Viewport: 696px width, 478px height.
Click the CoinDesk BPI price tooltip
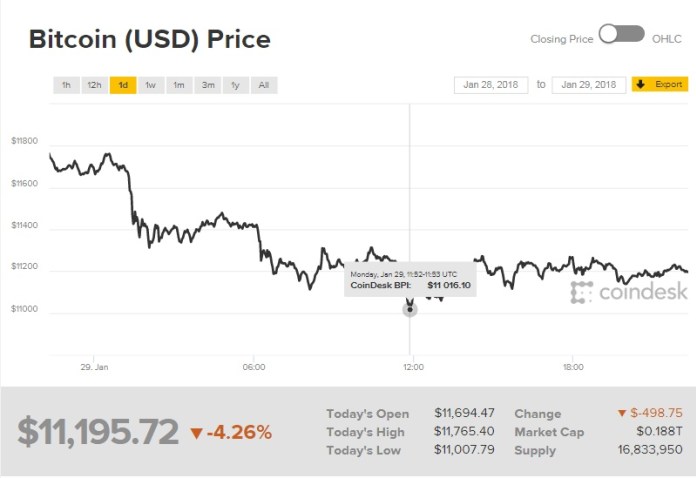410,279
